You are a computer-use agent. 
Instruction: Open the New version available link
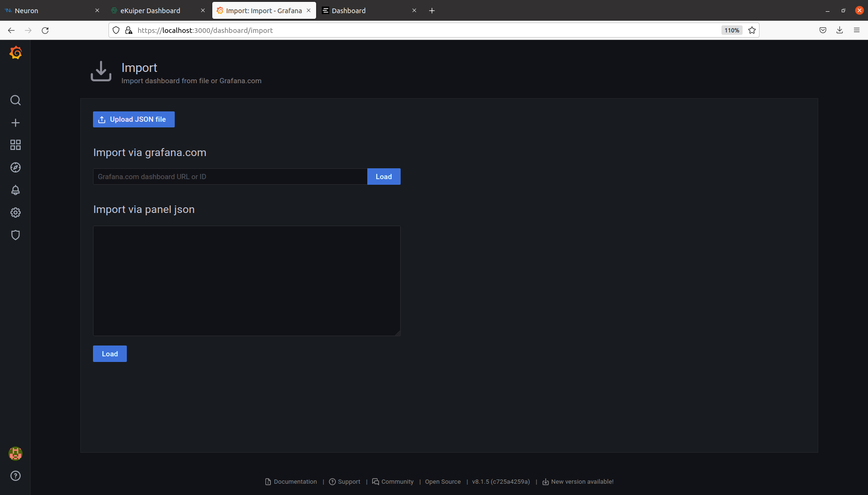pos(578,482)
